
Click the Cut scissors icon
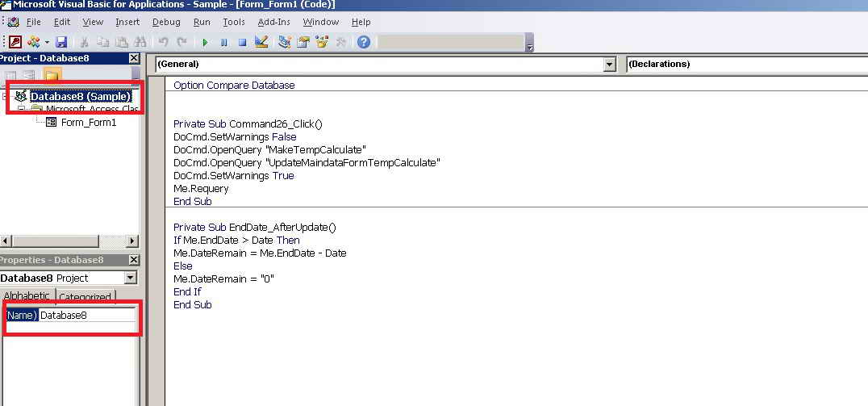(x=85, y=42)
